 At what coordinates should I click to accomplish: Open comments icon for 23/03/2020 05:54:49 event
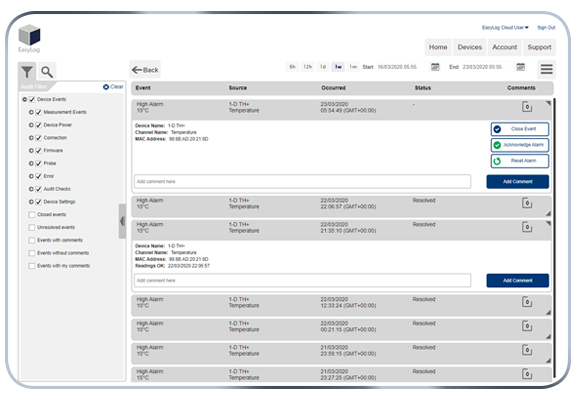pos(527,107)
